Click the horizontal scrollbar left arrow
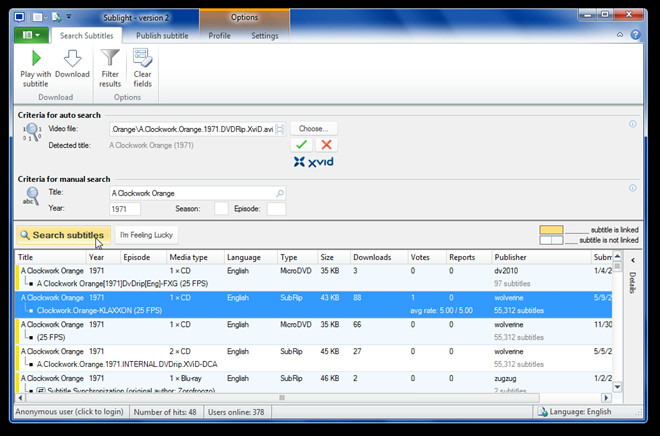The image size is (660, 436). (x=20, y=397)
